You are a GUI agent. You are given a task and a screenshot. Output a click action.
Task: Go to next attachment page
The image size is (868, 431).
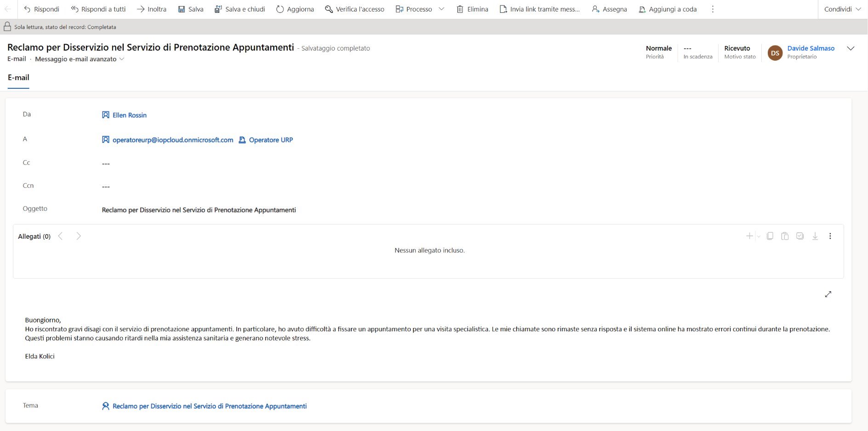point(79,236)
